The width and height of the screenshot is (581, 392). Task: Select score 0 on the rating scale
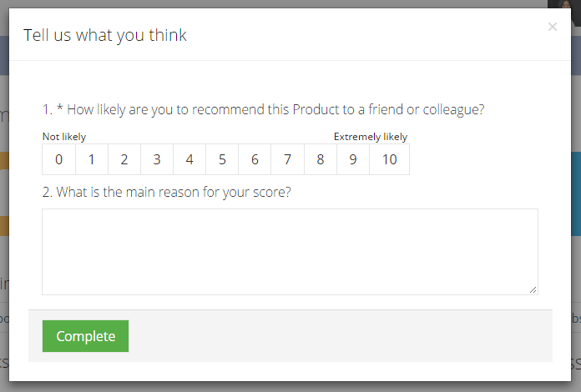59,159
